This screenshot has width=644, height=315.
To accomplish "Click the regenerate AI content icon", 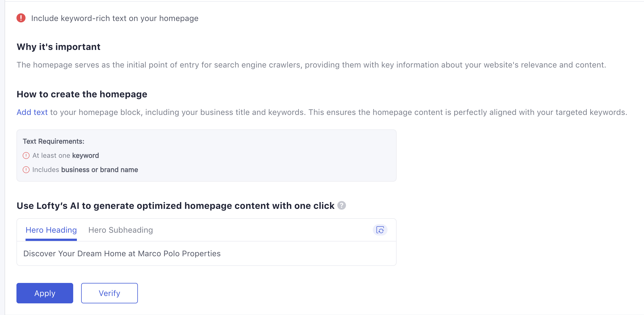I will click(x=380, y=230).
